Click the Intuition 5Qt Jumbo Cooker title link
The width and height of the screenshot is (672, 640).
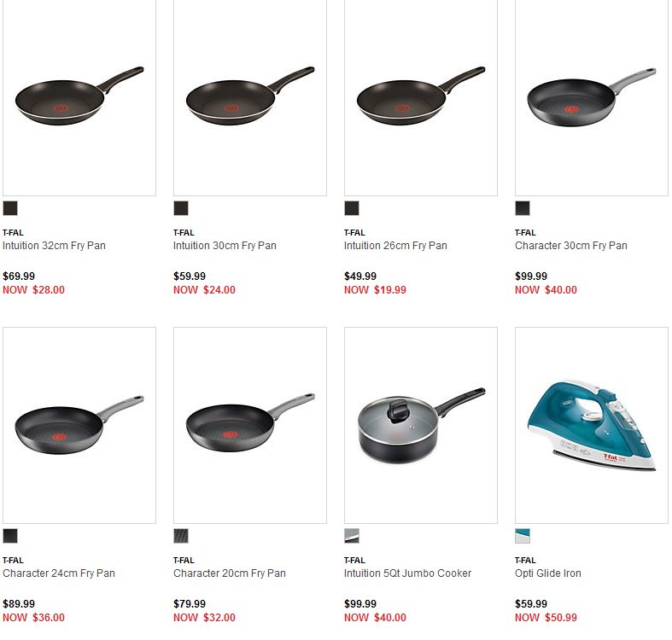coord(407,573)
